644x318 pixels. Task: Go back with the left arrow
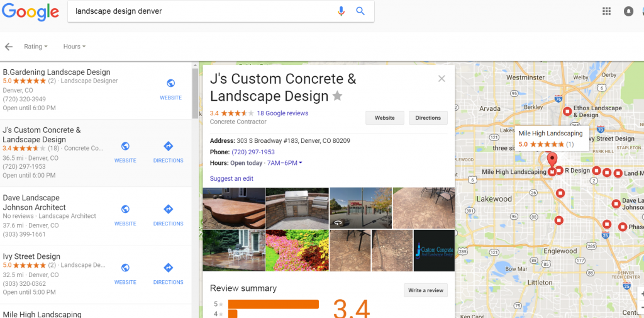pos(9,47)
